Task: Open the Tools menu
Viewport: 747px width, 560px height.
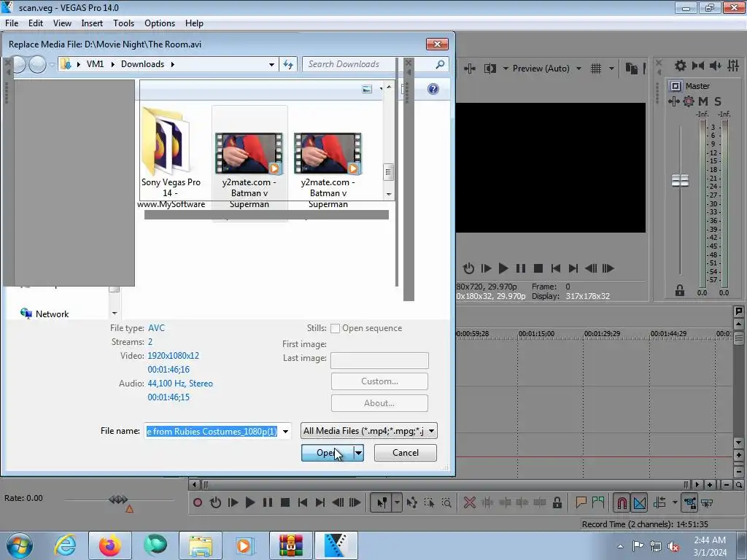Action: [123, 23]
